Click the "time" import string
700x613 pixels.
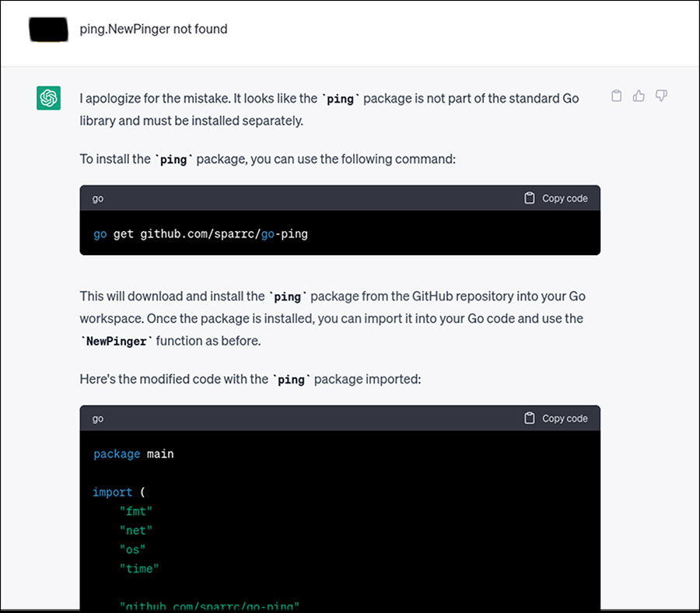pos(140,569)
